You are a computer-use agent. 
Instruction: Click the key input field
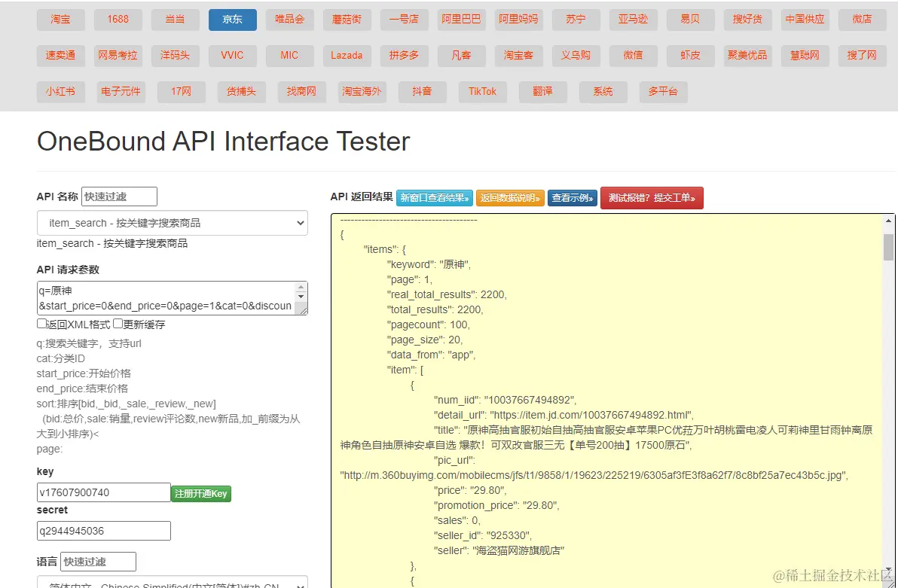pyautogui.click(x=104, y=492)
